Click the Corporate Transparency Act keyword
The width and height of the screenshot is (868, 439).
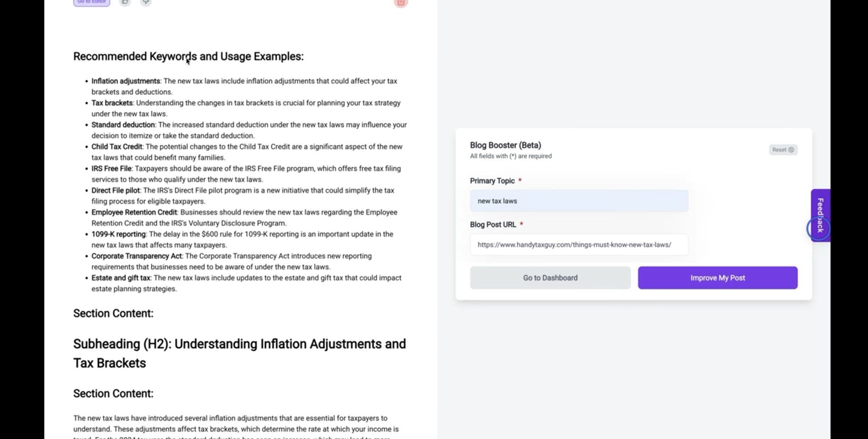(x=137, y=256)
